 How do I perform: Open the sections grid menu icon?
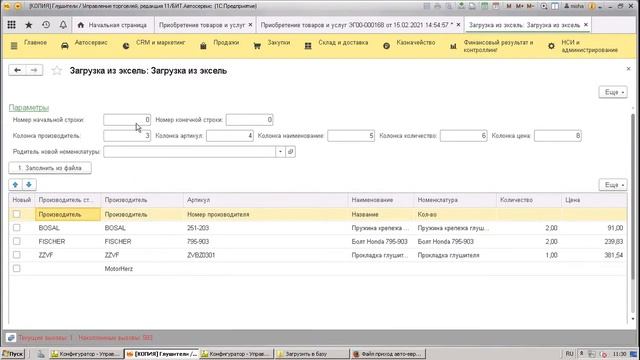[11, 25]
